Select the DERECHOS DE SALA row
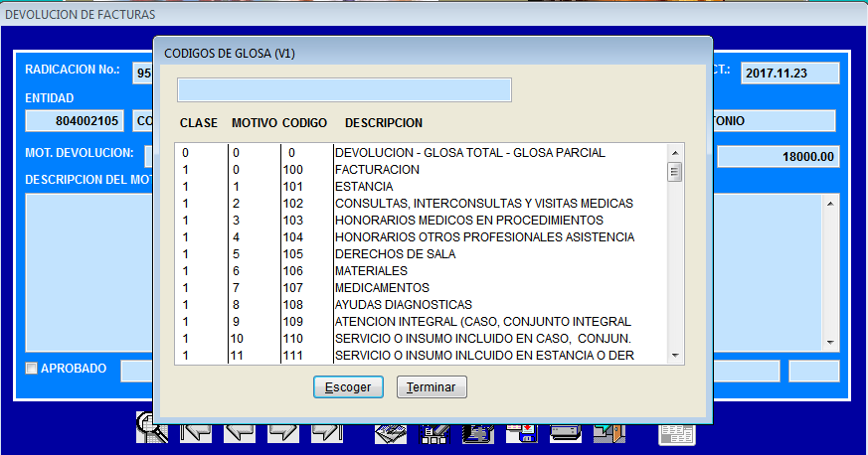The height and width of the screenshot is (455, 868). pos(421,254)
